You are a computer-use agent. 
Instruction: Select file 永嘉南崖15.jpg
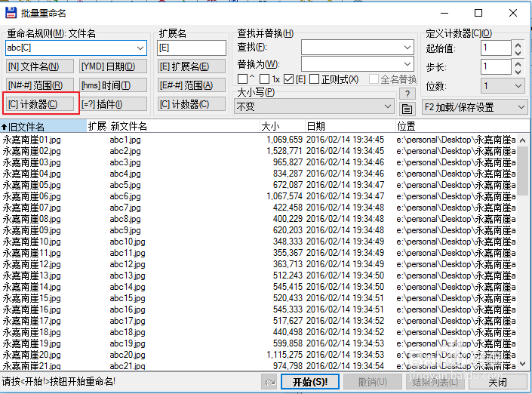[x=32, y=298]
